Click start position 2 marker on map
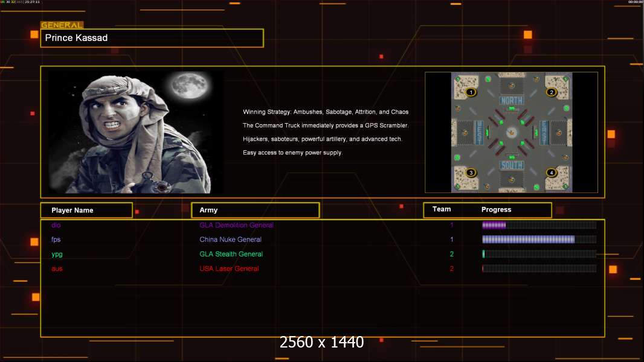The image size is (644, 362). pos(551,92)
